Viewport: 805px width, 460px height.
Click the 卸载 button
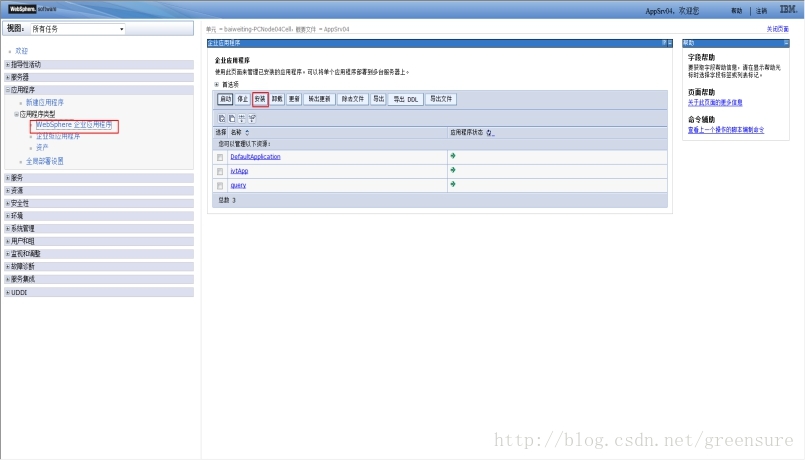click(x=277, y=99)
